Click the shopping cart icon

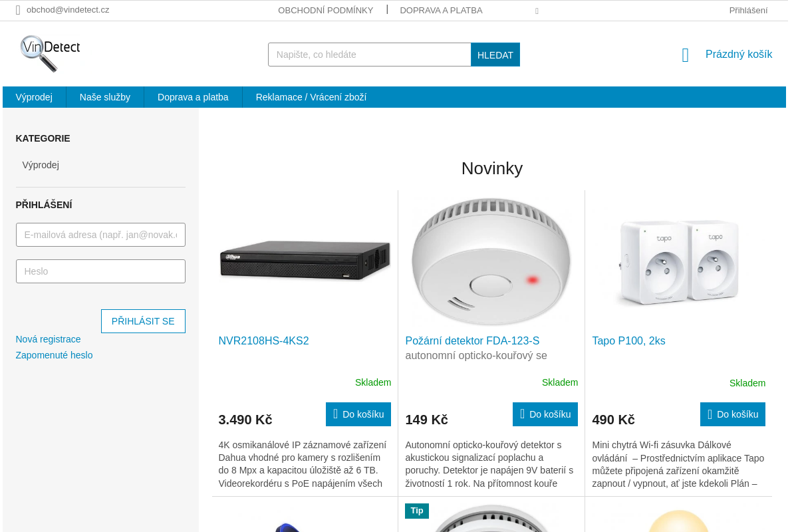[686, 55]
